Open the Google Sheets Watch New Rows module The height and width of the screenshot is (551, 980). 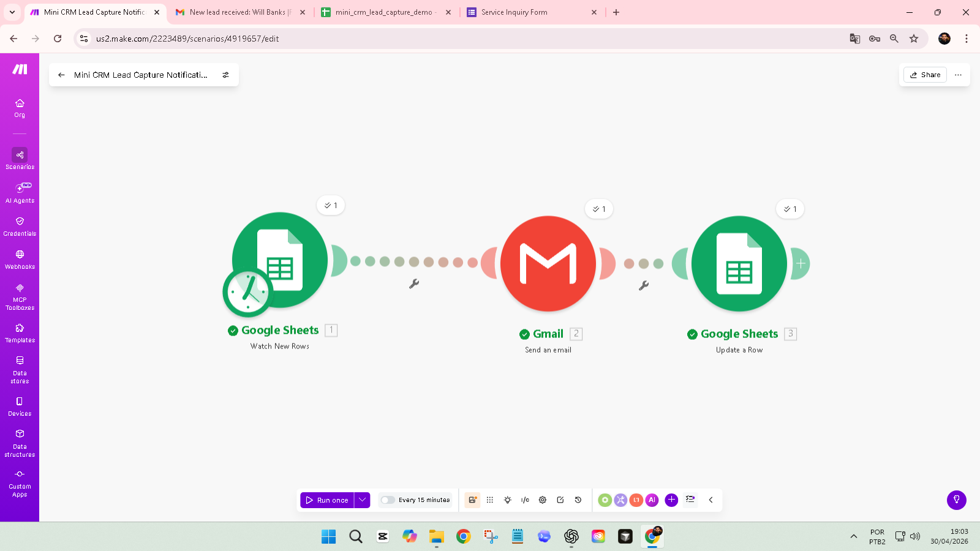click(x=280, y=260)
